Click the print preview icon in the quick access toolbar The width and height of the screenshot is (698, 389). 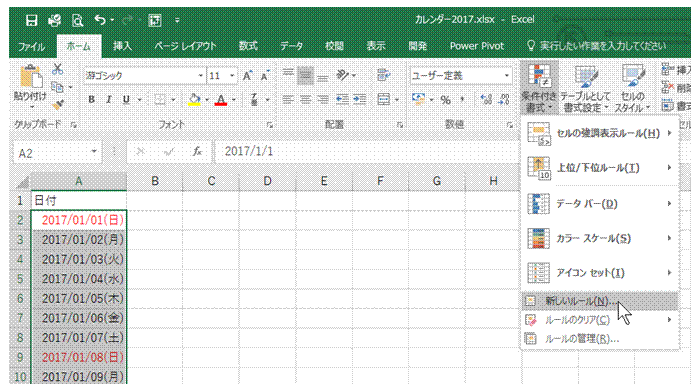[x=77, y=20]
